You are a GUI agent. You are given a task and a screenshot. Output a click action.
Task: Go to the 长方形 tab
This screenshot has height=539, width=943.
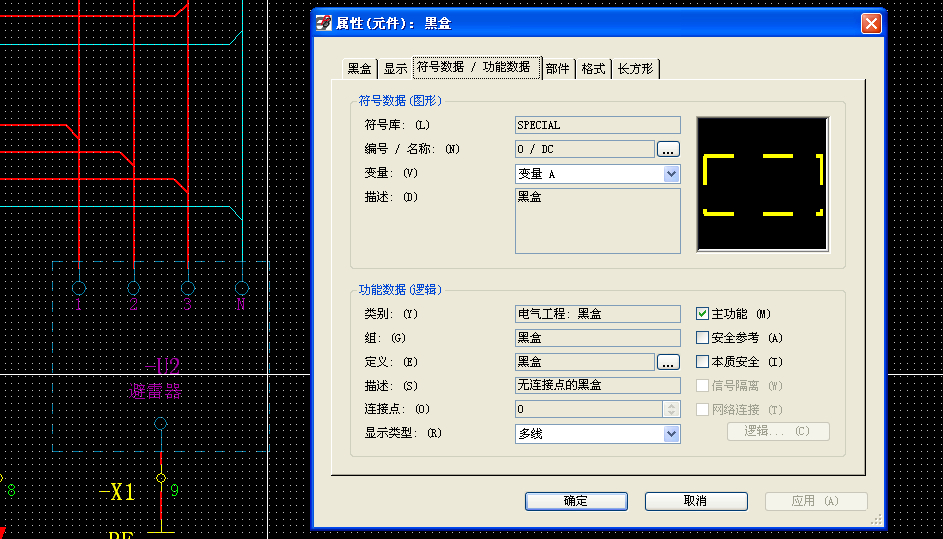(636, 69)
